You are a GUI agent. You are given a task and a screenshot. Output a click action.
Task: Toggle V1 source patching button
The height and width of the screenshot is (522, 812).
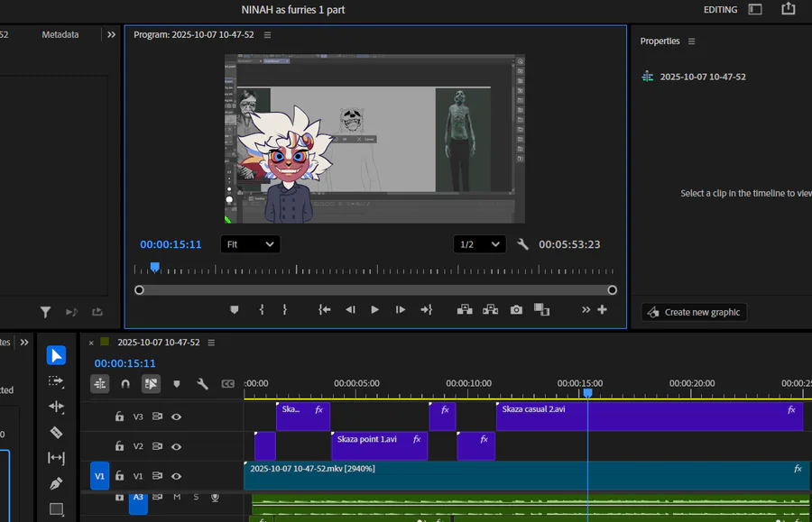tap(99, 476)
